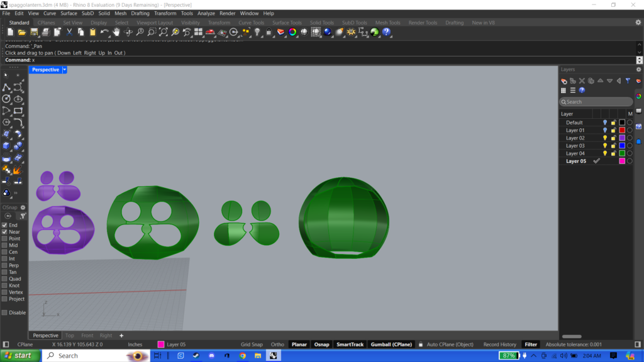Viewport: 644px width, 362px height.
Task: Open the File menu
Action: pyautogui.click(x=6, y=13)
